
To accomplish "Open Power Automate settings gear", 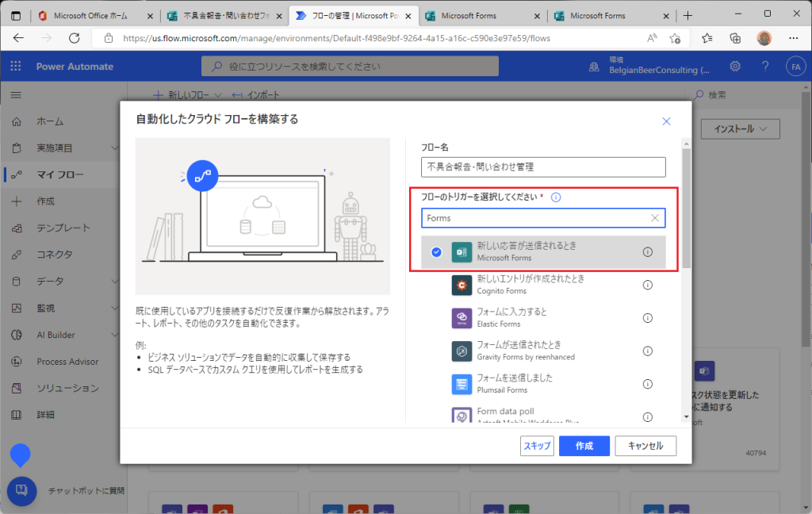I will pyautogui.click(x=735, y=67).
